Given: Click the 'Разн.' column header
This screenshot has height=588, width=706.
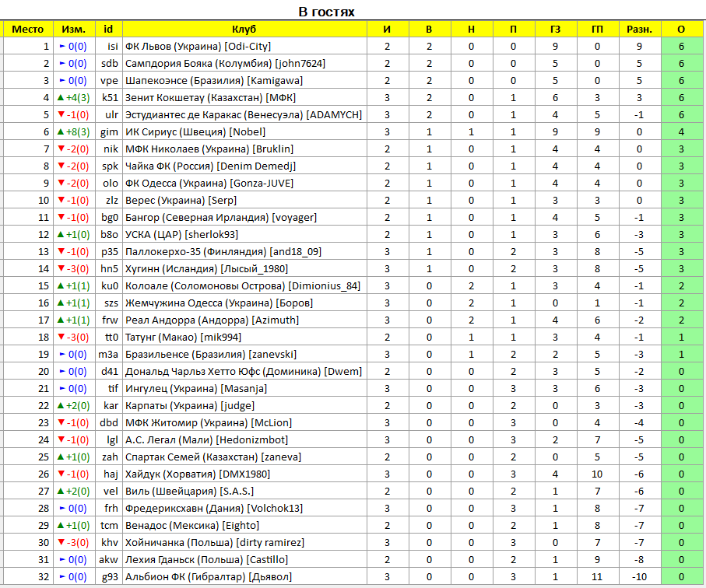Looking at the screenshot, I should [x=639, y=30].
